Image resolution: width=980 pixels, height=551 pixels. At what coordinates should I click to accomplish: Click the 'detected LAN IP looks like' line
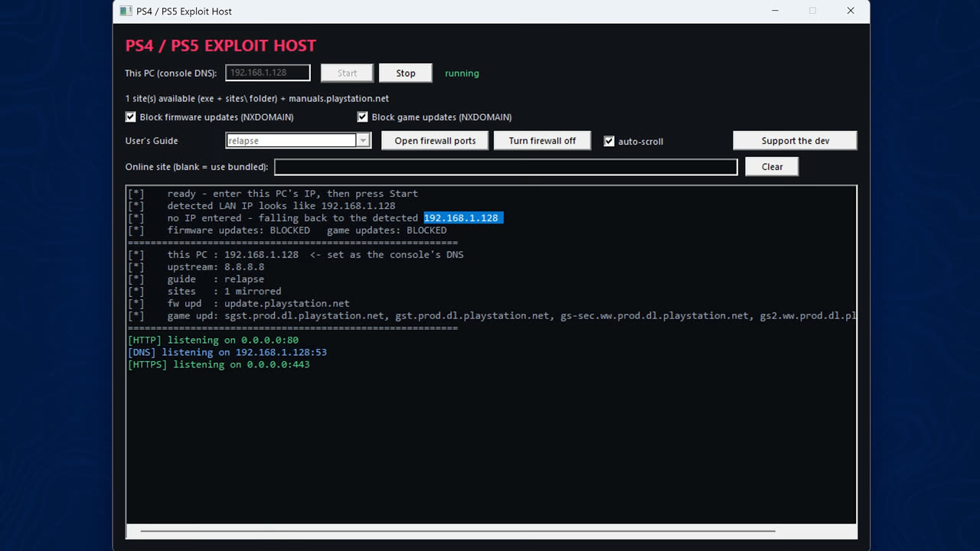[x=262, y=206]
